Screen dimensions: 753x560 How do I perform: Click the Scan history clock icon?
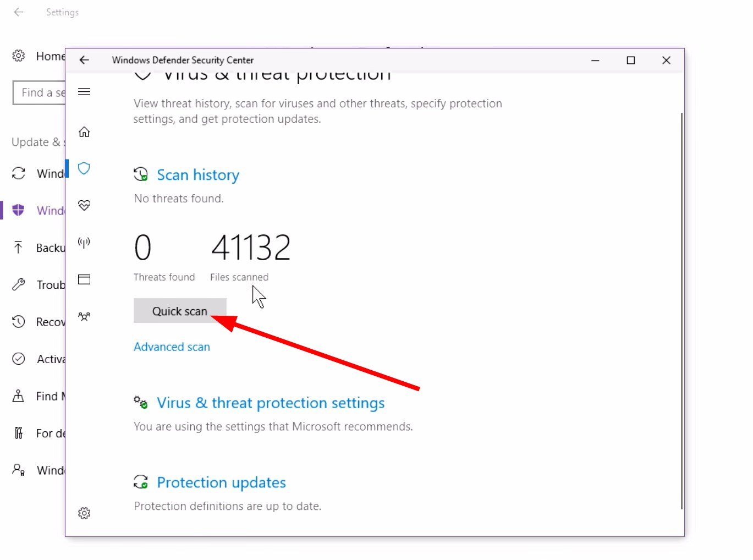tap(141, 174)
